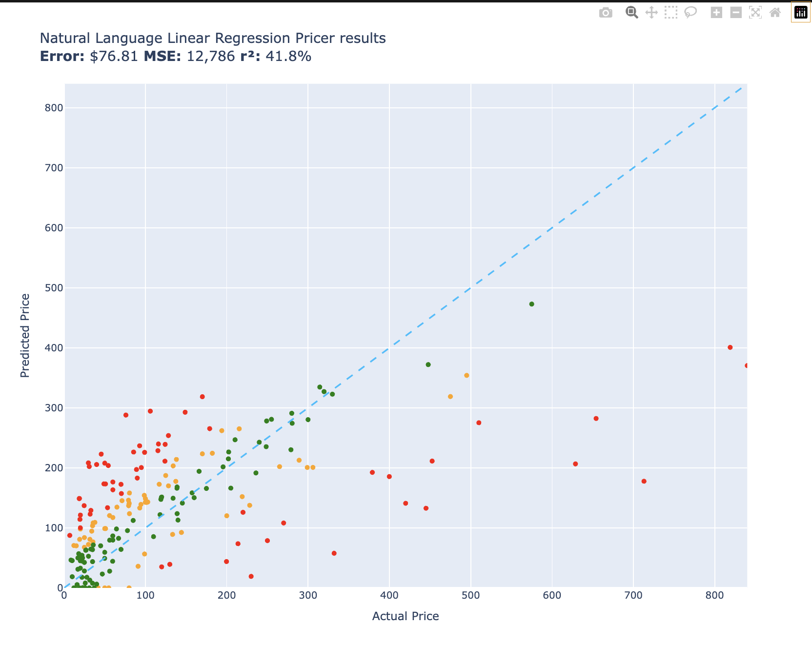Image resolution: width=812 pixels, height=646 pixels.
Task: Click the "Error: $76.81" value in subtitle
Action: coord(89,57)
